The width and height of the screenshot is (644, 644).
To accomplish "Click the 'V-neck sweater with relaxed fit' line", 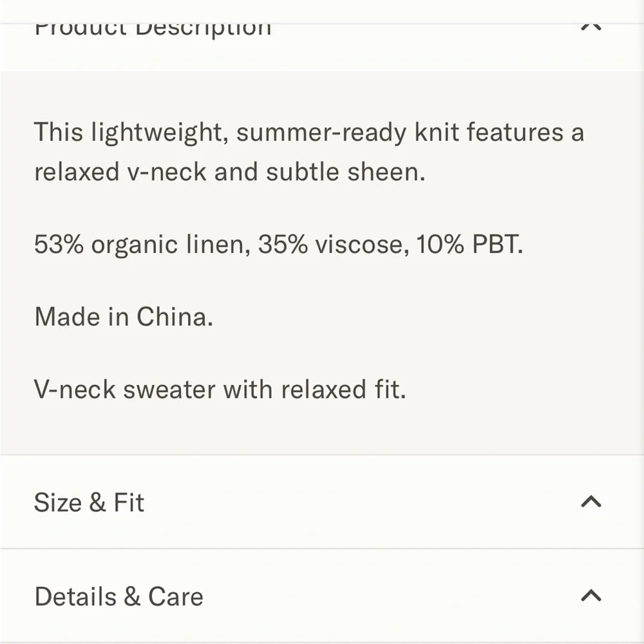I will tap(220, 389).
